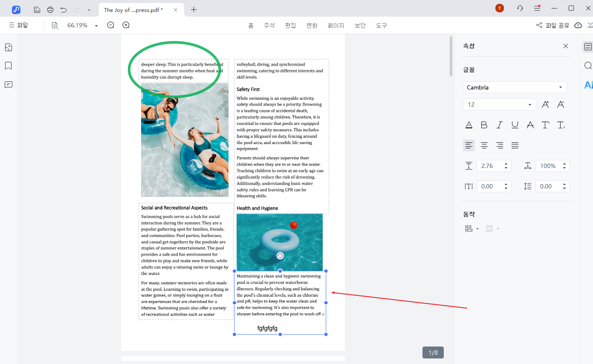
Task: Open the 편집 menu tab
Action: (291, 26)
